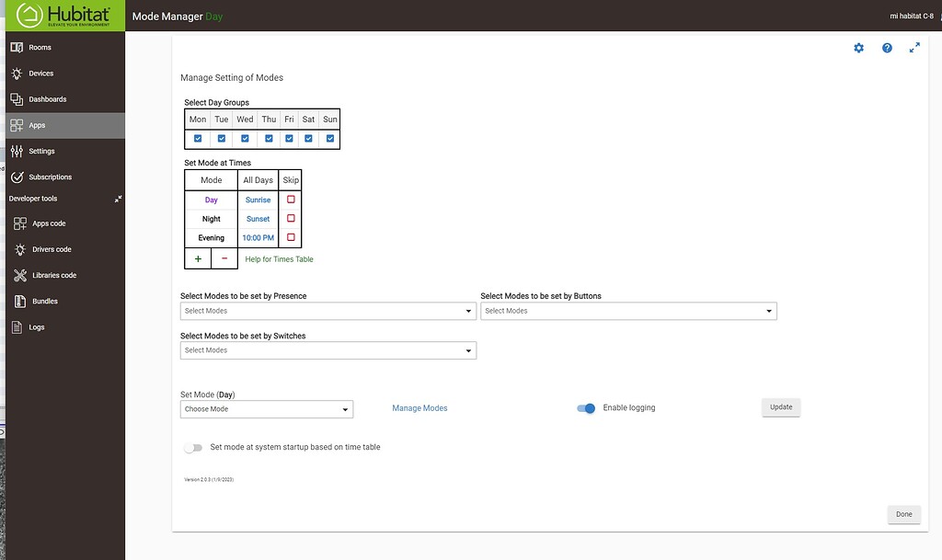The image size is (942, 560).
Task: Open the Modes by Presence dropdown
Action: tap(327, 311)
